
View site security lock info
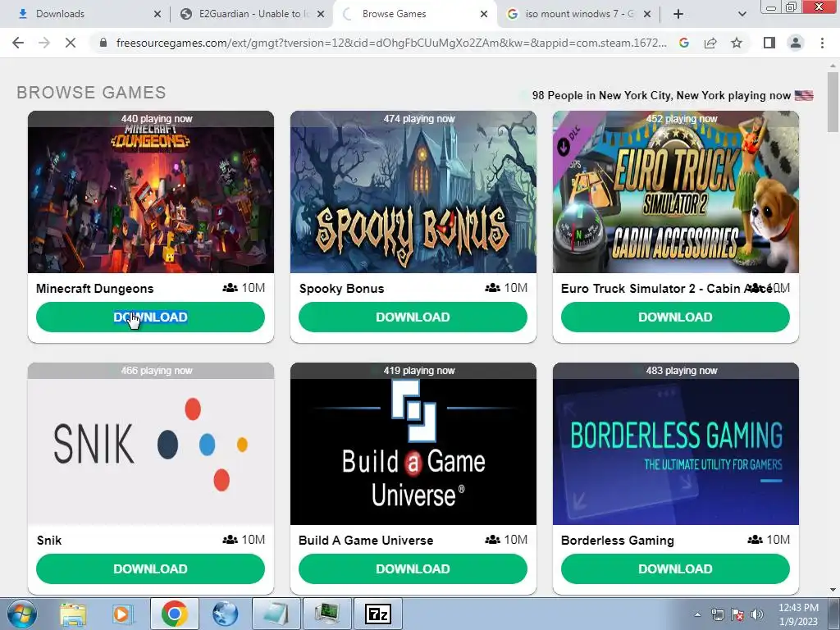click(103, 43)
